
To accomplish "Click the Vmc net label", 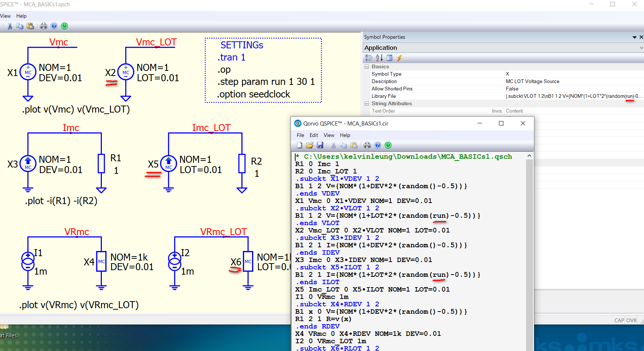I will coord(59,42).
